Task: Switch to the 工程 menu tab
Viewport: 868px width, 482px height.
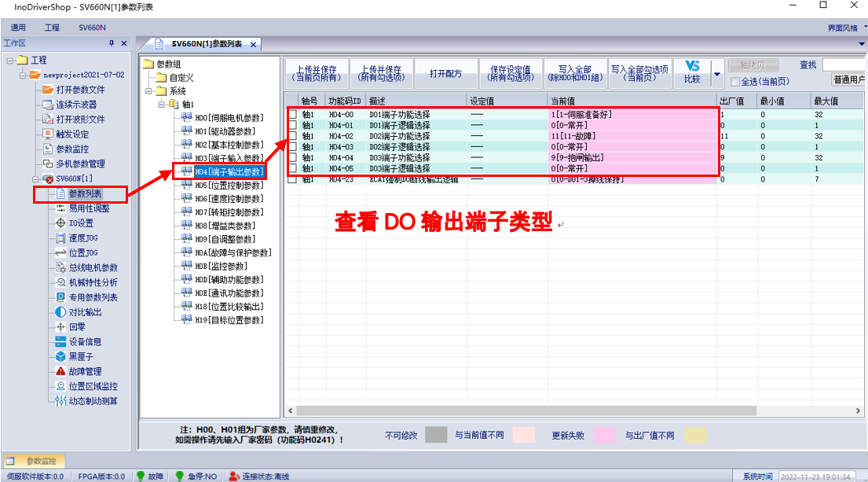Action: coord(53,26)
